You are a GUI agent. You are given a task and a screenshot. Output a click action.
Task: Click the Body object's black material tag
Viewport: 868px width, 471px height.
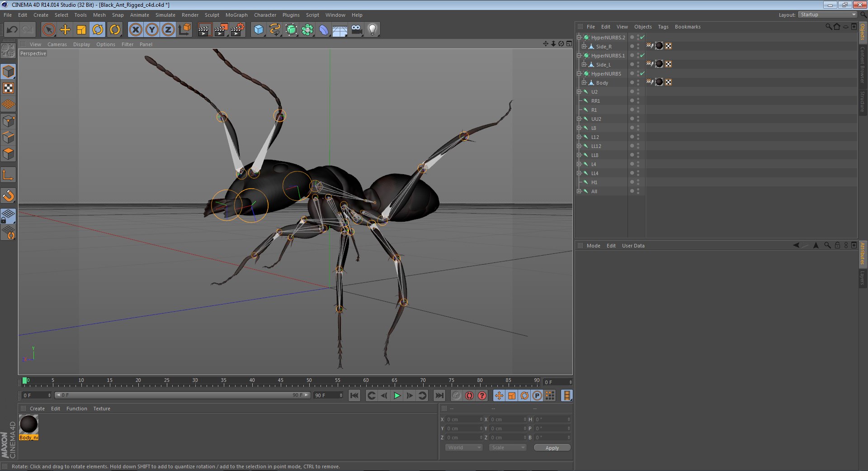tap(659, 82)
